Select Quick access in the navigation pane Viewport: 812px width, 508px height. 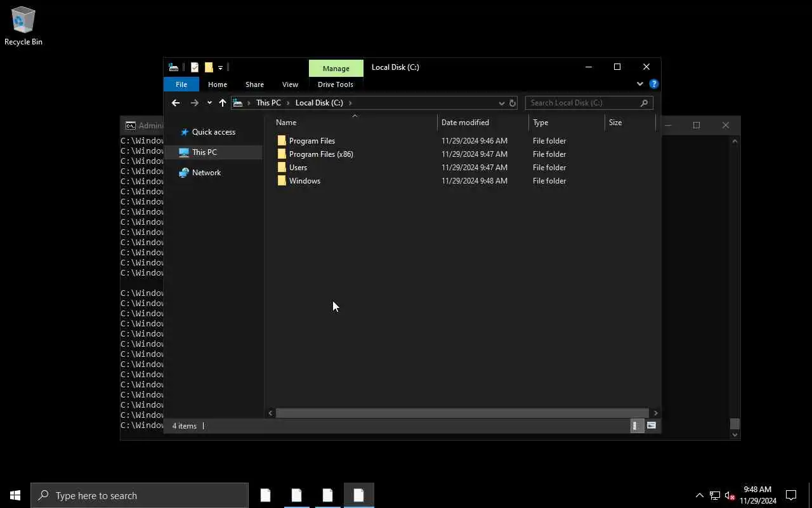pos(214,132)
